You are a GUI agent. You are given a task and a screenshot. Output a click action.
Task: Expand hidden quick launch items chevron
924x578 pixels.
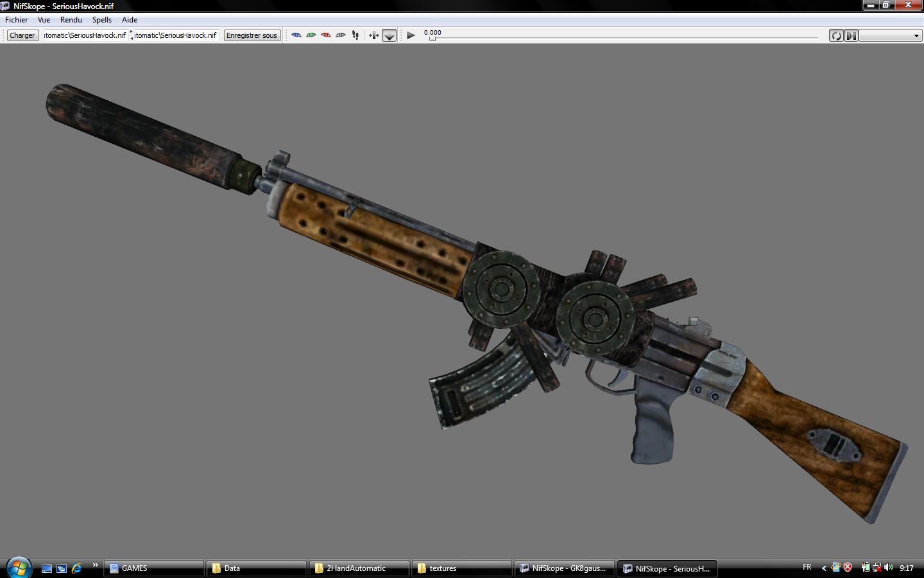95,566
